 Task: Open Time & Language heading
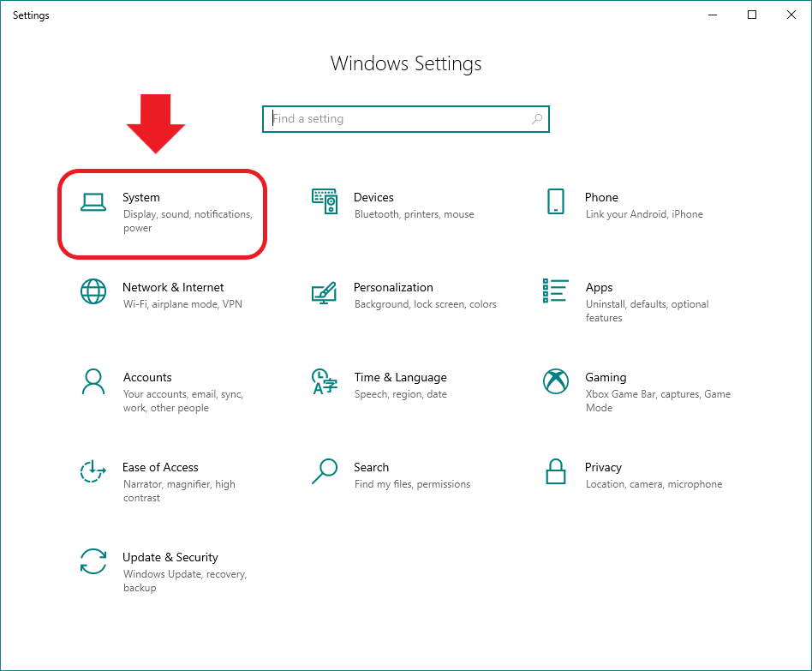tap(400, 377)
